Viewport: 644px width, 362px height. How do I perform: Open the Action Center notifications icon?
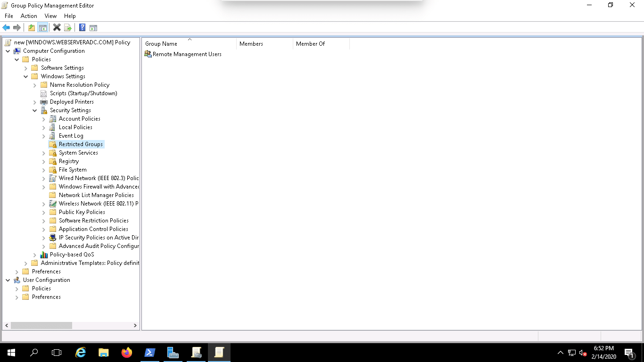coord(629,353)
